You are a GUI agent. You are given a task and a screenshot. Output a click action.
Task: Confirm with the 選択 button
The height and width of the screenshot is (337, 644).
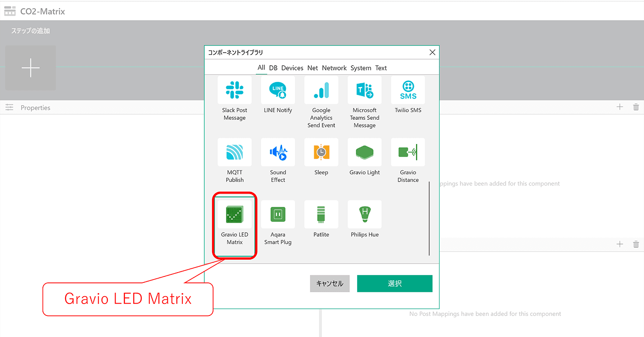coord(395,284)
